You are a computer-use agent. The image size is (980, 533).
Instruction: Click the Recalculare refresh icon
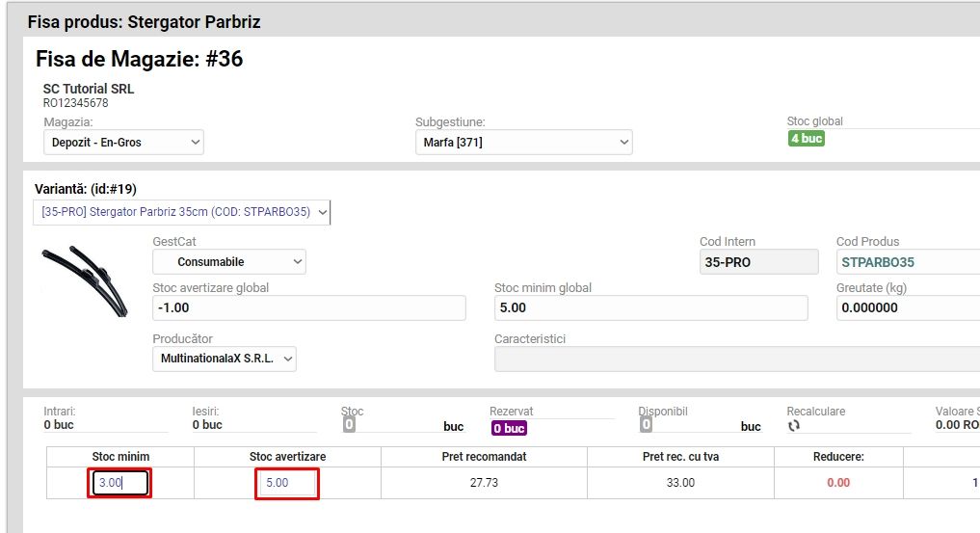(x=794, y=426)
